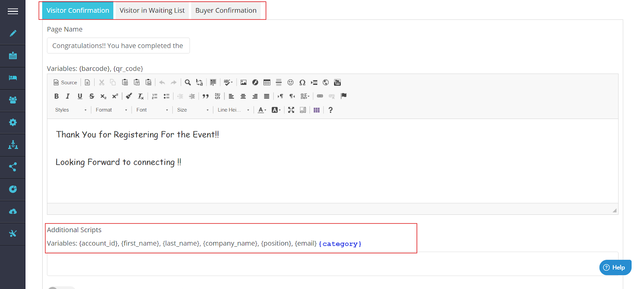Open the background color picker
Image resolution: width=644 pixels, height=289 pixels.
coord(276,110)
